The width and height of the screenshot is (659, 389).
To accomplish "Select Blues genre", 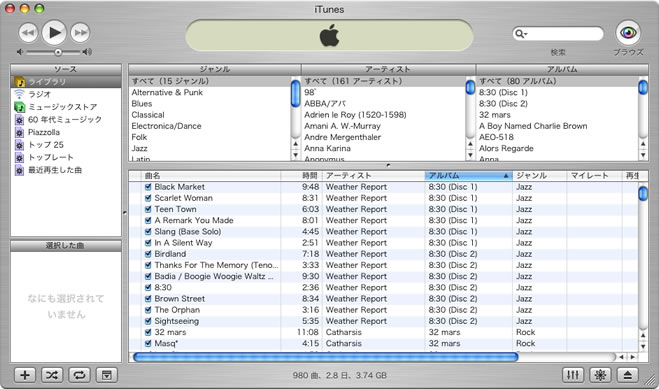I will (x=210, y=103).
